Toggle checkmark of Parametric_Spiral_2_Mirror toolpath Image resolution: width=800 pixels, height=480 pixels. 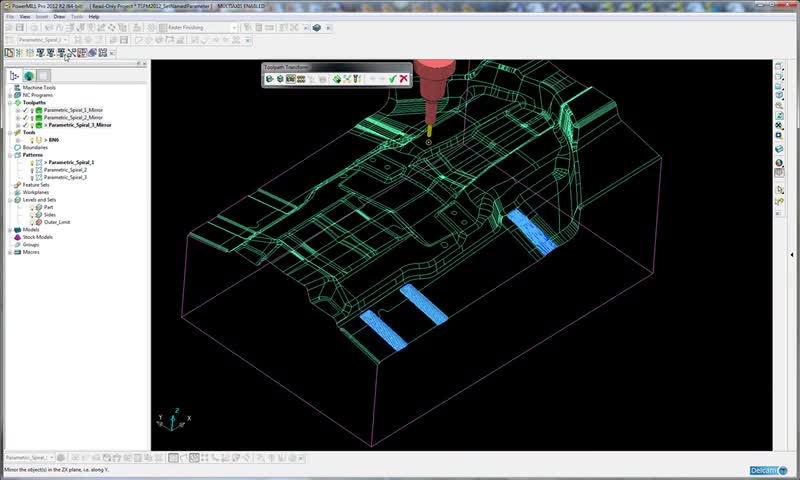(26, 117)
